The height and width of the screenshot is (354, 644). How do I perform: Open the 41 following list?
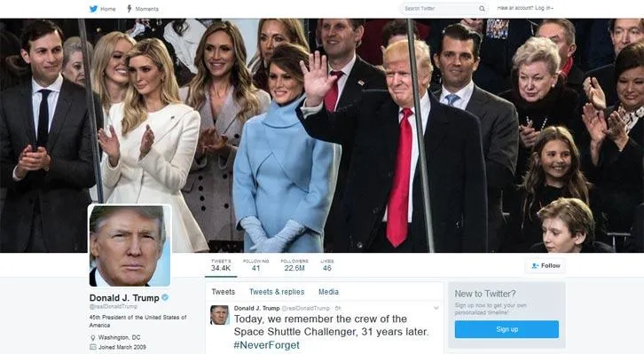tap(255, 265)
